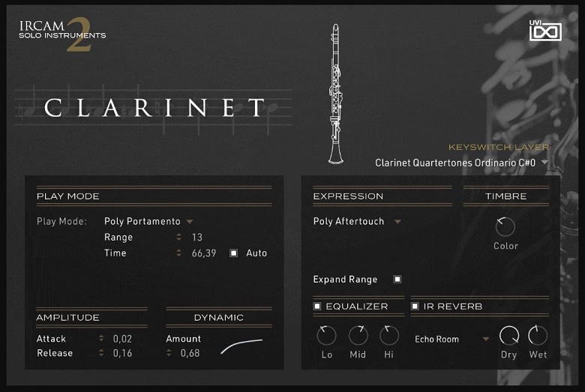Open the Poly Aftertouch expression dropdown arrow
The image size is (585, 392).
point(397,222)
